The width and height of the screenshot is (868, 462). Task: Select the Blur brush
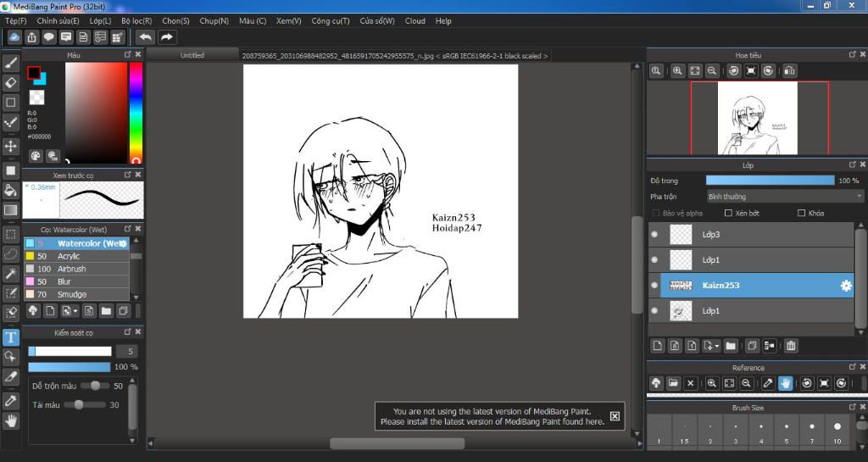pyautogui.click(x=76, y=281)
